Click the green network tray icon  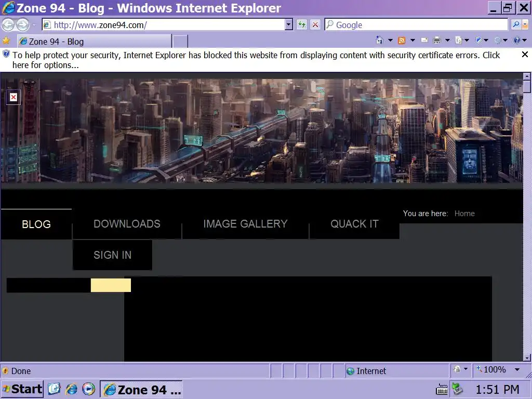(x=457, y=389)
